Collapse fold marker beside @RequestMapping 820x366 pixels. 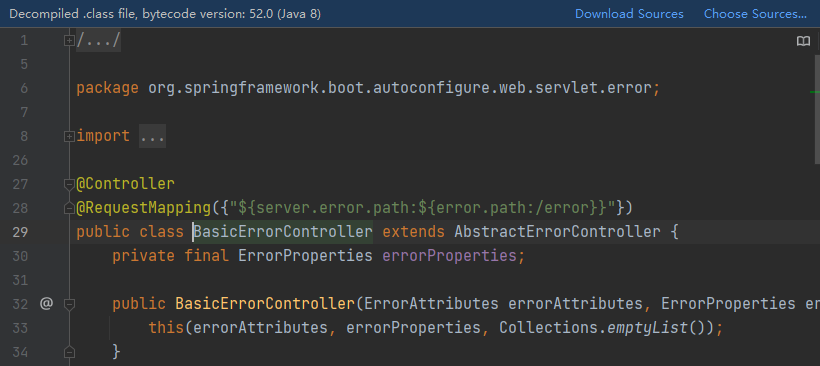pyautogui.click(x=69, y=209)
